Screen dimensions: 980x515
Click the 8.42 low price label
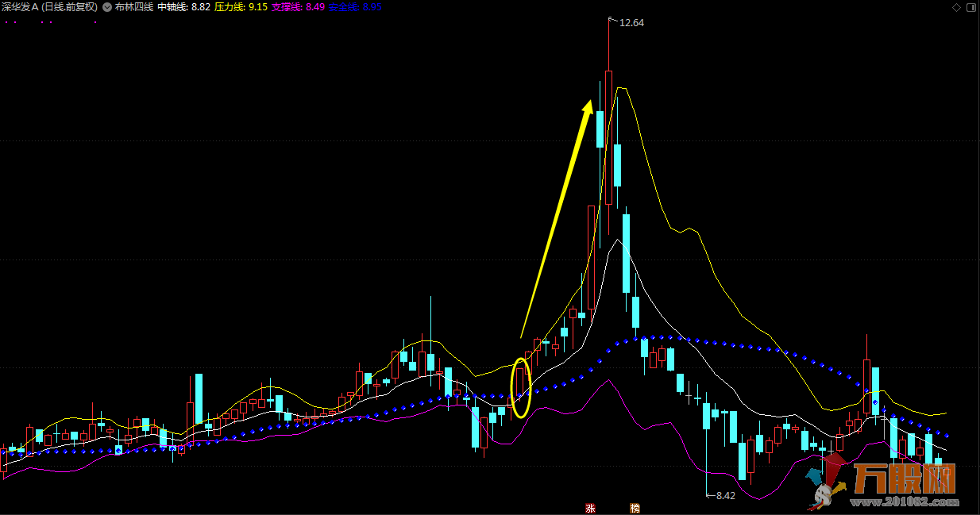point(725,495)
